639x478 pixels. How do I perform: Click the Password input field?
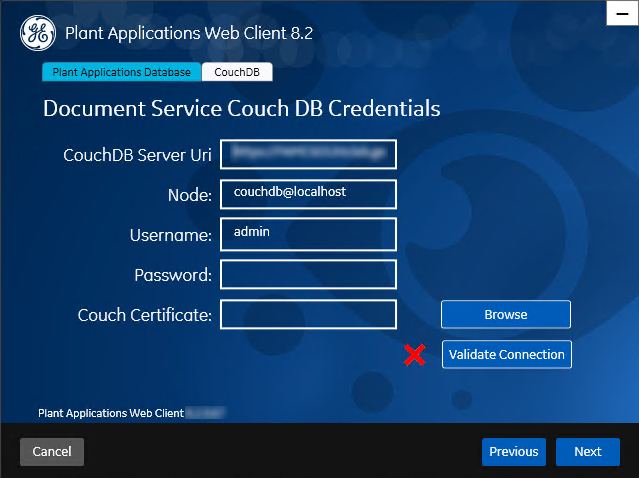308,275
